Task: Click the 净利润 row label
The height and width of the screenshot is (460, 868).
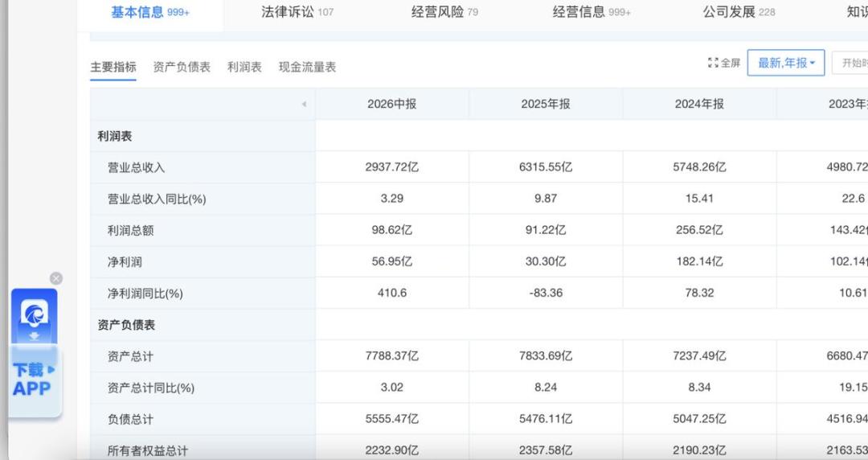Action: coord(125,262)
